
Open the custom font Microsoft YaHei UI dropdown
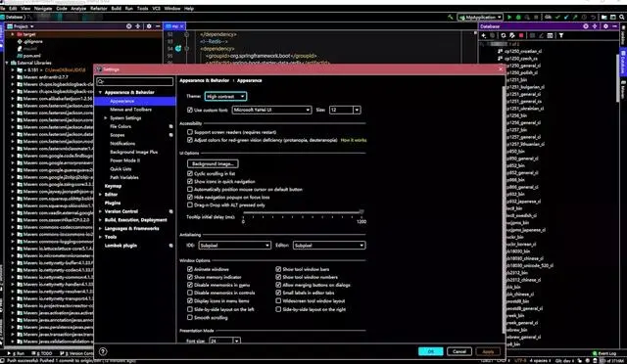(x=271, y=110)
